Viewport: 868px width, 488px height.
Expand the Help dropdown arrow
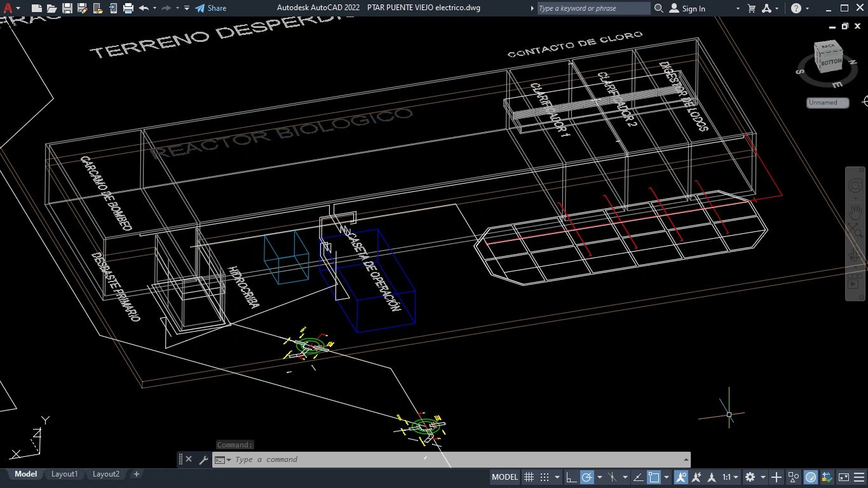(x=807, y=8)
